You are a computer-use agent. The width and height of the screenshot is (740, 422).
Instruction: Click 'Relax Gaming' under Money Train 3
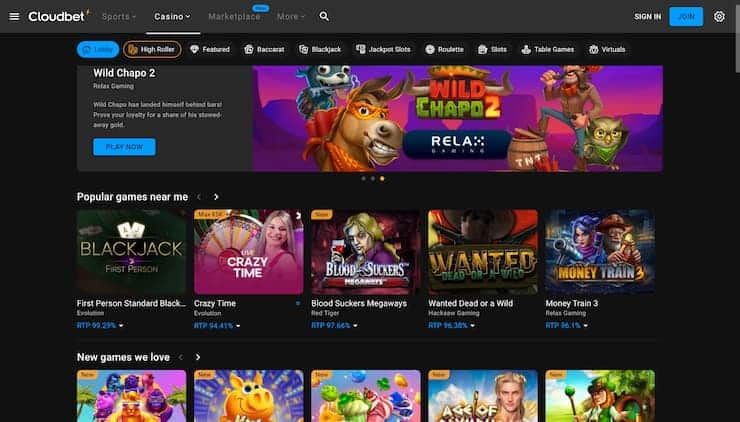pyautogui.click(x=565, y=313)
